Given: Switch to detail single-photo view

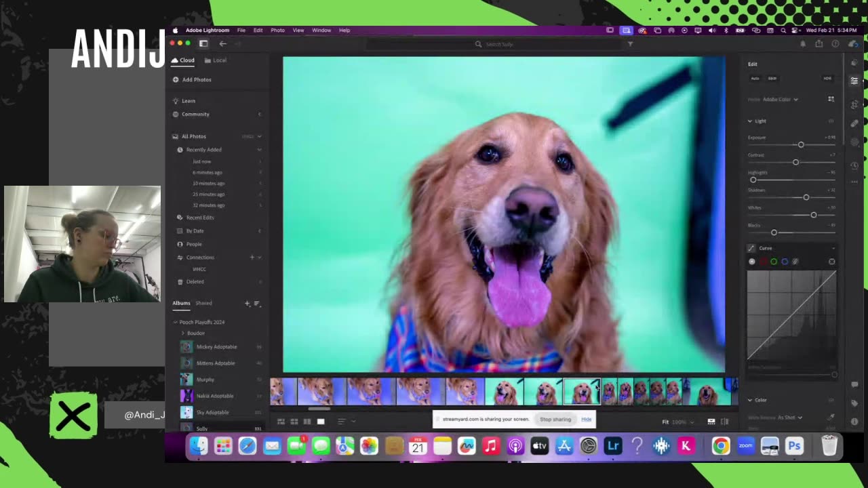Looking at the screenshot, I should 321,422.
